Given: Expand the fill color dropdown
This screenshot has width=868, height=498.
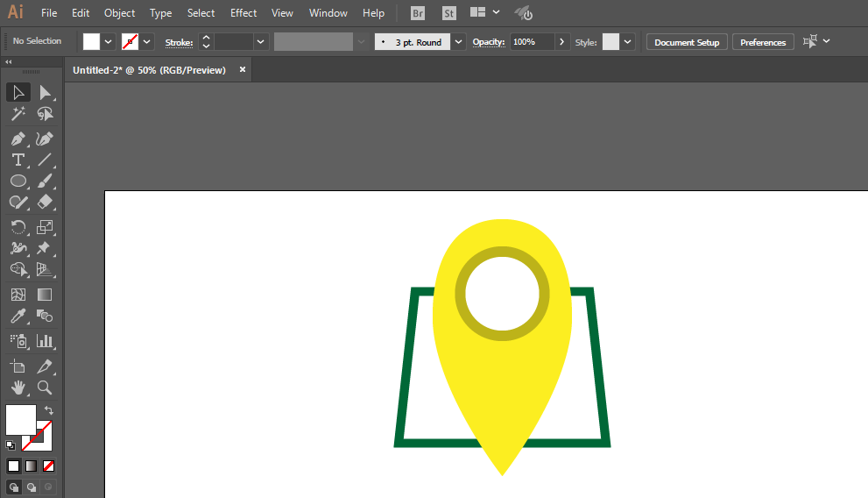Looking at the screenshot, I should point(109,41).
